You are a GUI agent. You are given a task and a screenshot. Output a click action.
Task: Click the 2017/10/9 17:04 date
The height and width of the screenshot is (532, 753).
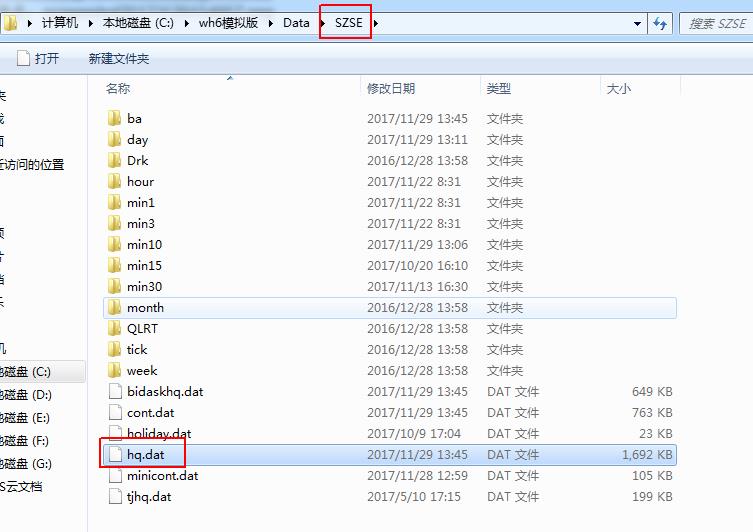(414, 434)
